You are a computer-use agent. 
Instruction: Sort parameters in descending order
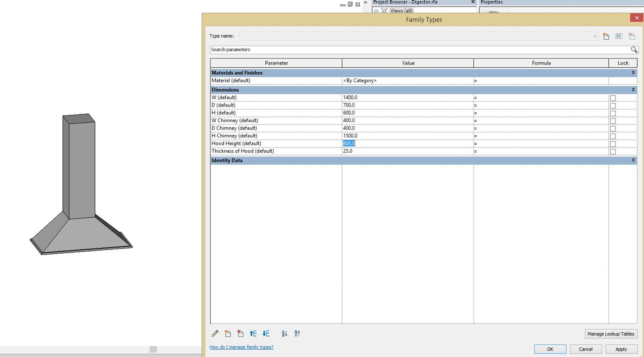pos(297,333)
